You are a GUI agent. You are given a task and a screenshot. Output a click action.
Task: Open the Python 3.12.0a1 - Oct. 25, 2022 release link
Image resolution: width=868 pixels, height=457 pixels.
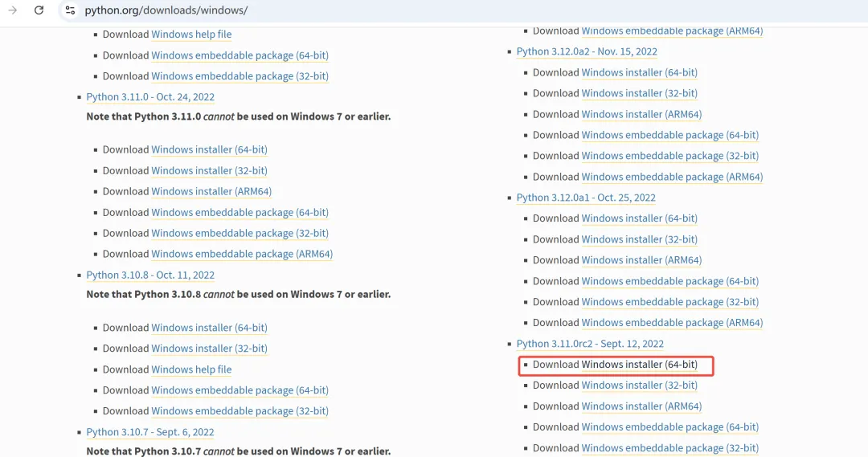pyautogui.click(x=586, y=198)
